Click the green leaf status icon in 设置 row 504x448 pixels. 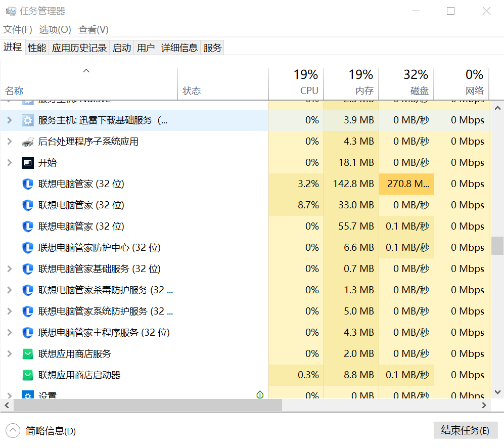point(260,394)
